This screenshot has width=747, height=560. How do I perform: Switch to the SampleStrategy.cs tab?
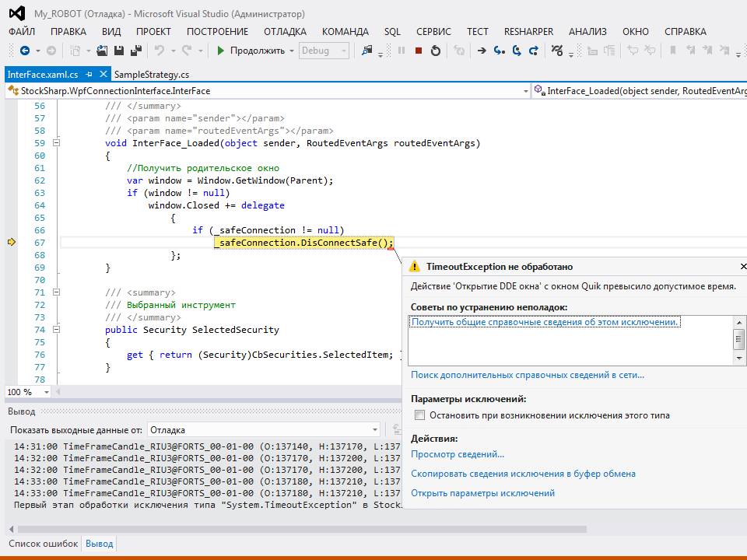[x=151, y=75]
